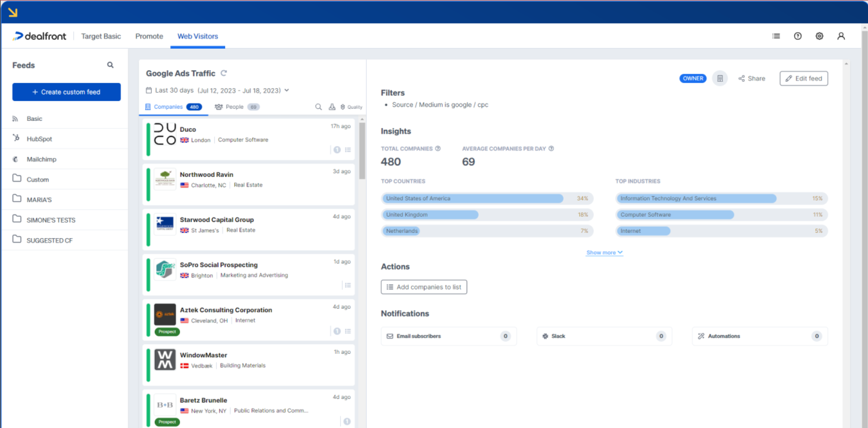The width and height of the screenshot is (868, 428).
Task: Click the Dealfront logo
Action: click(40, 36)
